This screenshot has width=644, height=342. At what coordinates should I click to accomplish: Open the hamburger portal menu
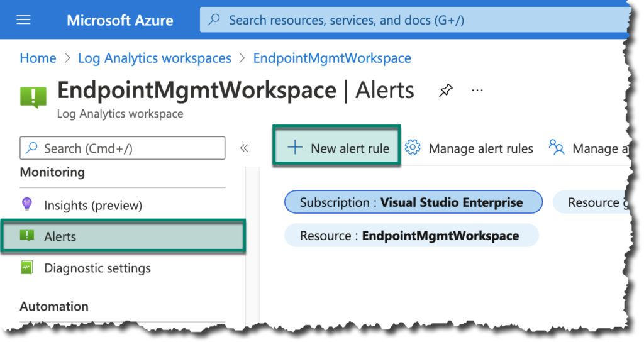tap(23, 19)
